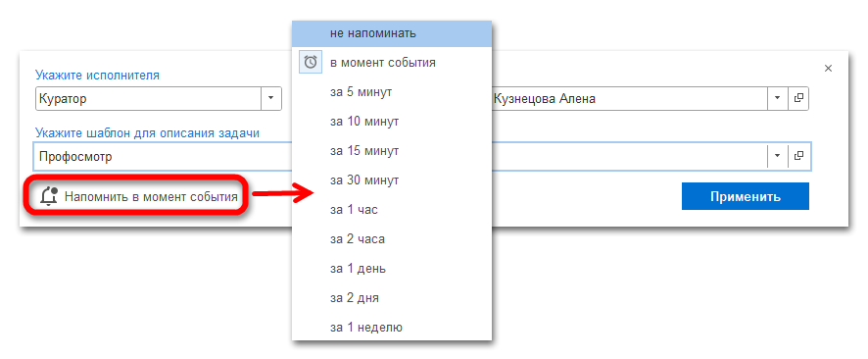Select 'за 1 неделю' reminder
This screenshot has width=868, height=359.
coord(391,328)
